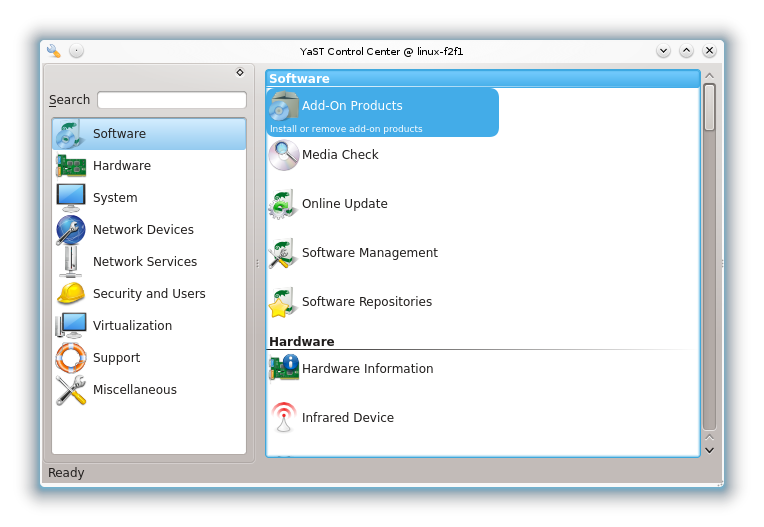This screenshot has height=527, width=764.
Task: Open the Add-On Products module
Action: (383, 113)
